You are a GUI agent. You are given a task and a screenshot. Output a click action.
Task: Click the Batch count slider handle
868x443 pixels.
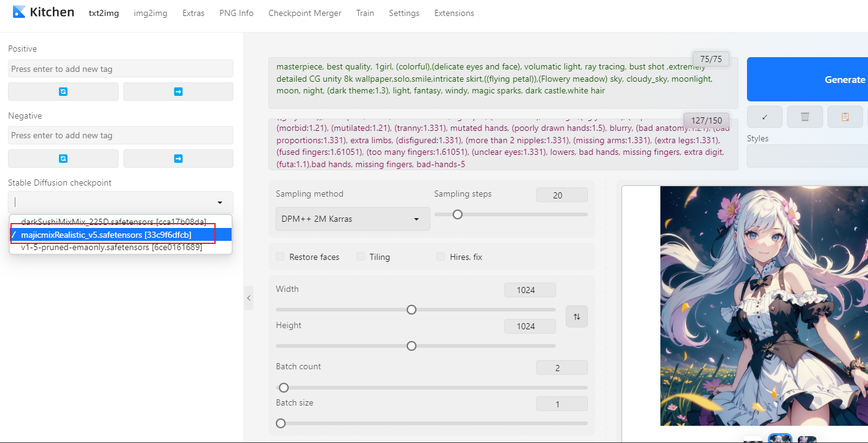coord(284,388)
